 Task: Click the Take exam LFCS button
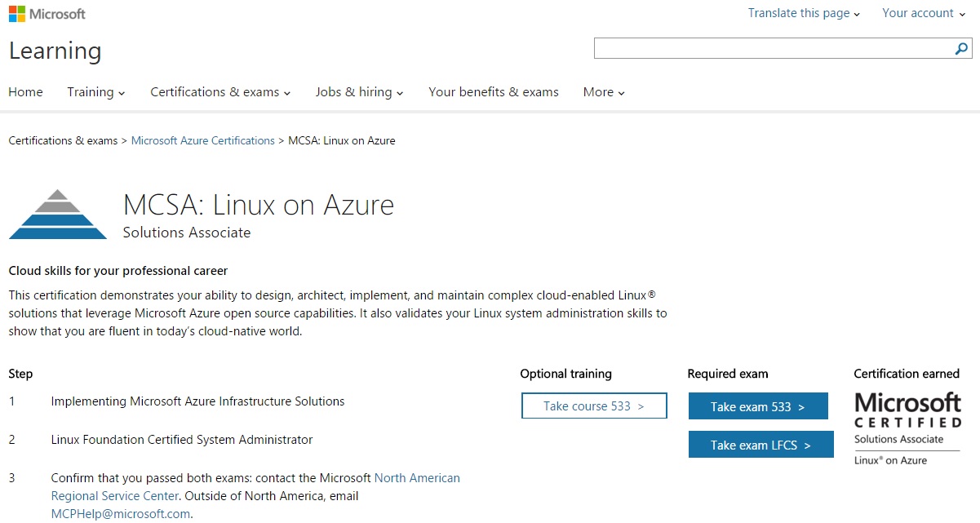(760, 445)
